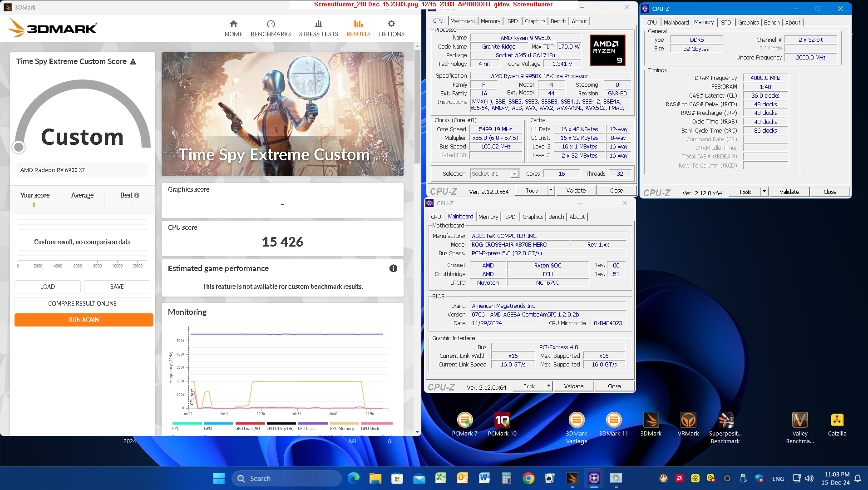Click the 3DMark logo

click(52, 28)
